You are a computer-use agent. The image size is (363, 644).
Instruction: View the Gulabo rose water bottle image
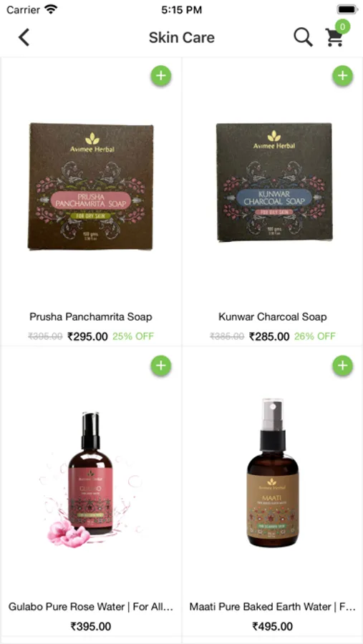point(91,479)
